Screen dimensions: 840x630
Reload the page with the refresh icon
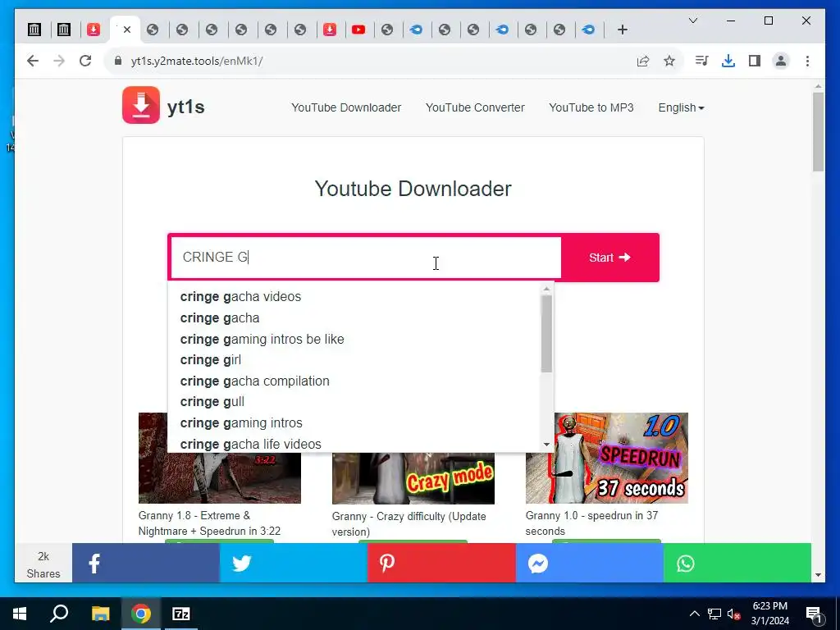click(x=85, y=61)
